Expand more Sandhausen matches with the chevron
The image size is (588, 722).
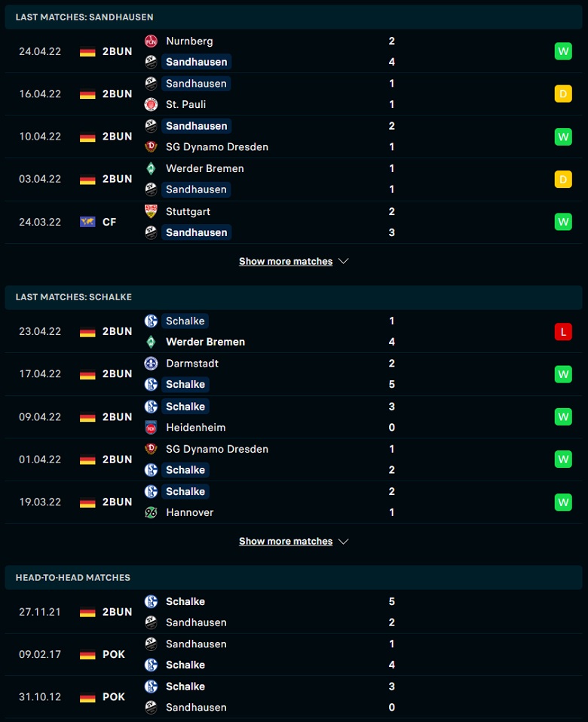343,261
